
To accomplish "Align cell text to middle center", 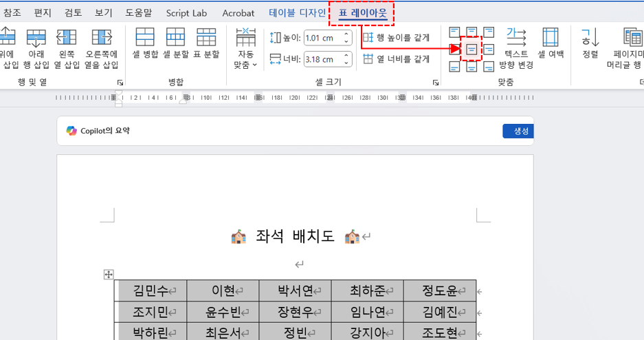I will tap(471, 50).
